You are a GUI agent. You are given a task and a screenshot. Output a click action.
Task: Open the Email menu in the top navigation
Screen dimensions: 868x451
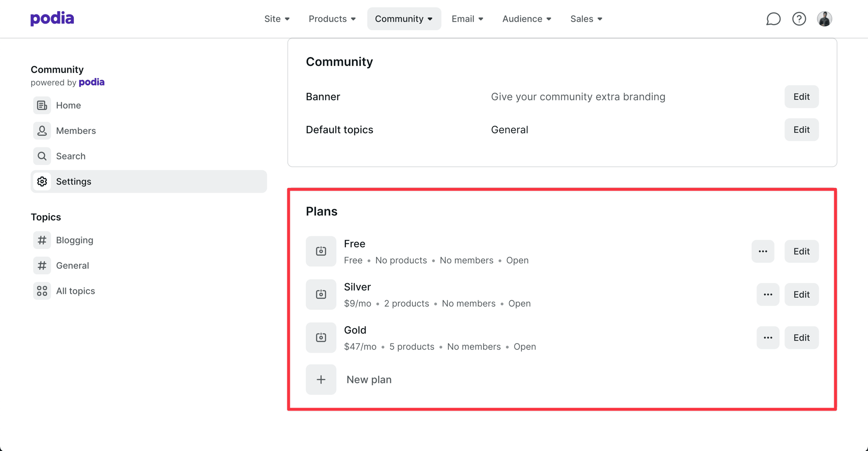click(467, 19)
